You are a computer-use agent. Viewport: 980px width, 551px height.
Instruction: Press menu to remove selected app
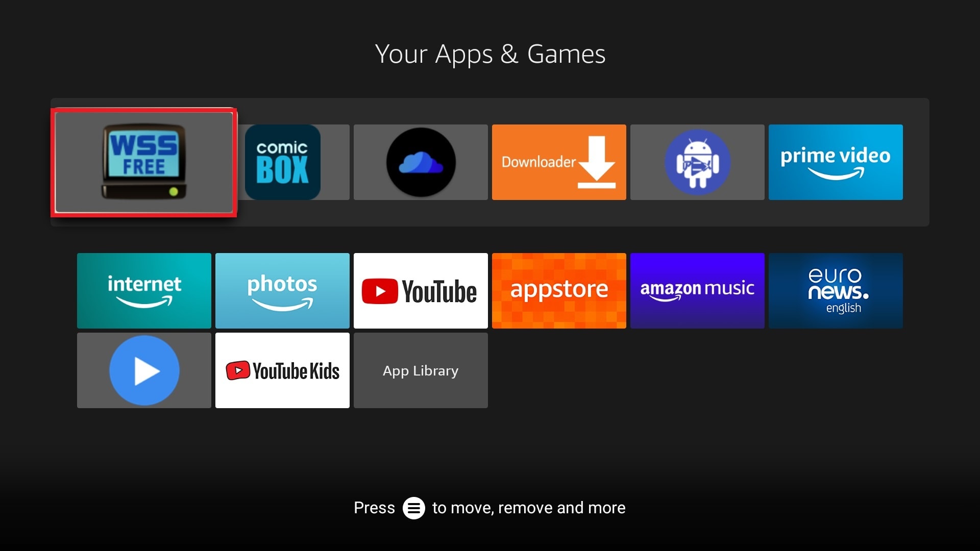click(413, 507)
